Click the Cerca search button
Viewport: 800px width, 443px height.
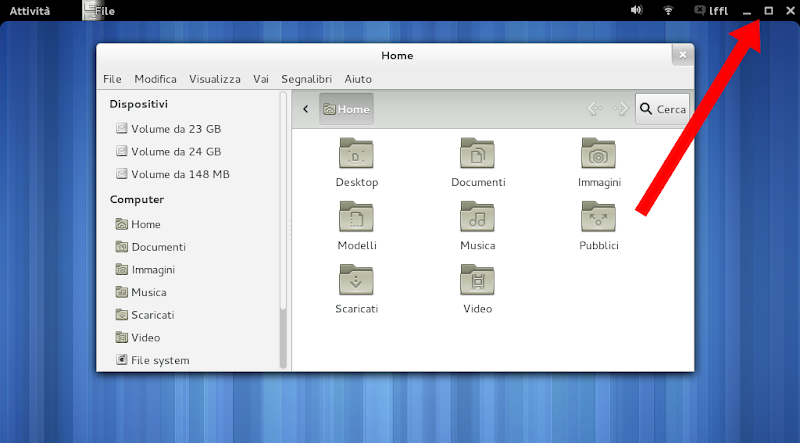(x=662, y=109)
